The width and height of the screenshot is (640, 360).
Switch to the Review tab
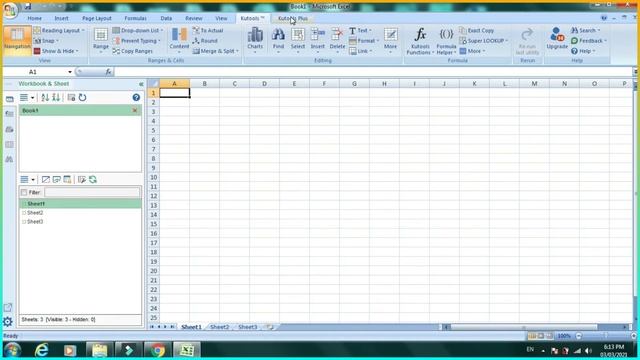point(194,18)
